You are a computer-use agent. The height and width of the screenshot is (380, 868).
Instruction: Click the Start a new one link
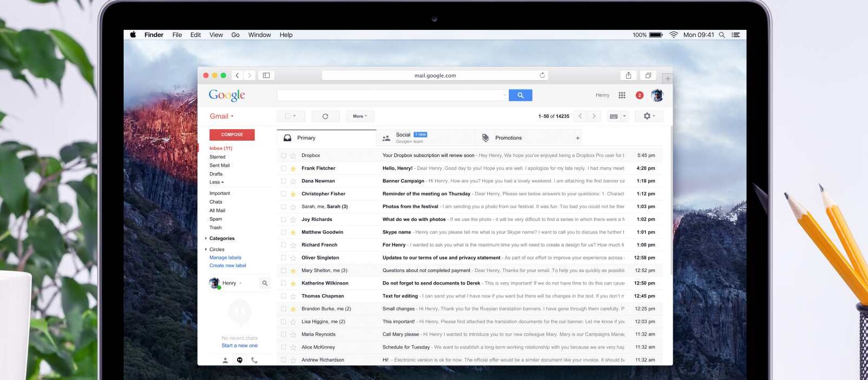[240, 346]
